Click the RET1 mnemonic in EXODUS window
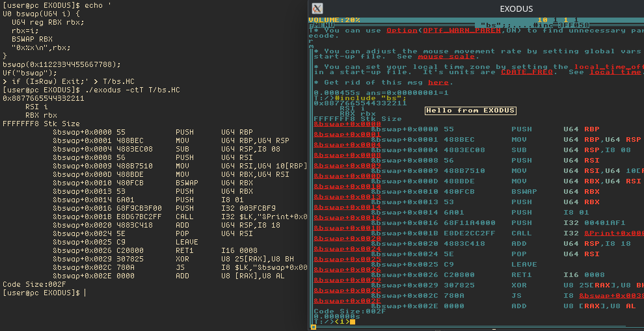This screenshot has height=331, width=644. pos(522,274)
